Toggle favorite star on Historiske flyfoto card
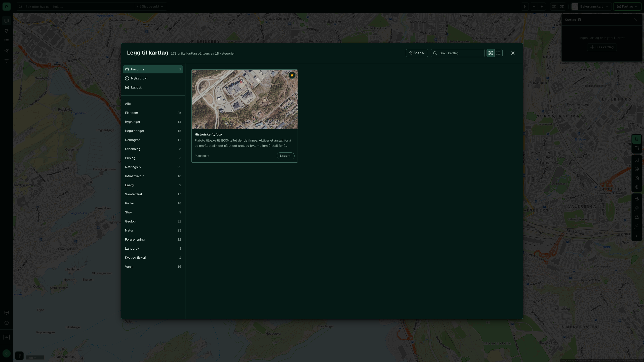This screenshot has width=644, height=362. (292, 75)
